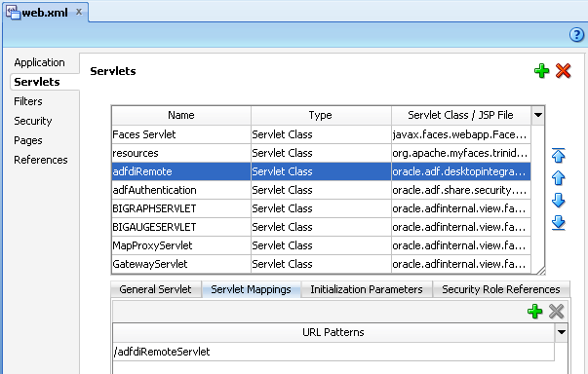Select the adfdiRemote servlet row

321,171
